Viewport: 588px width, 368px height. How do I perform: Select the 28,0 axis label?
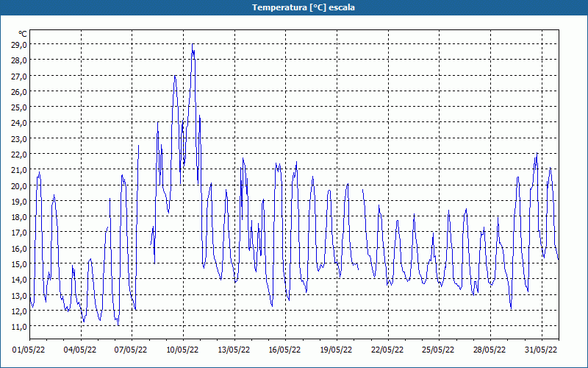[19, 60]
